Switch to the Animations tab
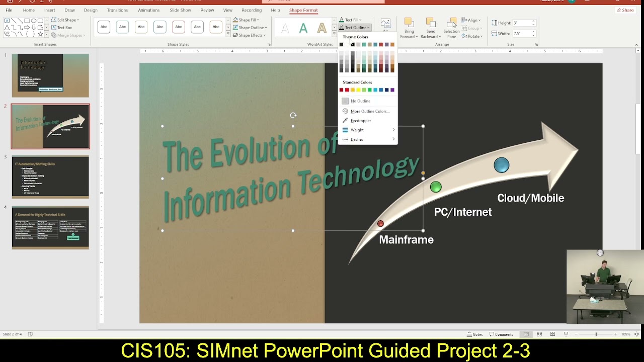This screenshot has height=362, width=644. pyautogui.click(x=148, y=10)
